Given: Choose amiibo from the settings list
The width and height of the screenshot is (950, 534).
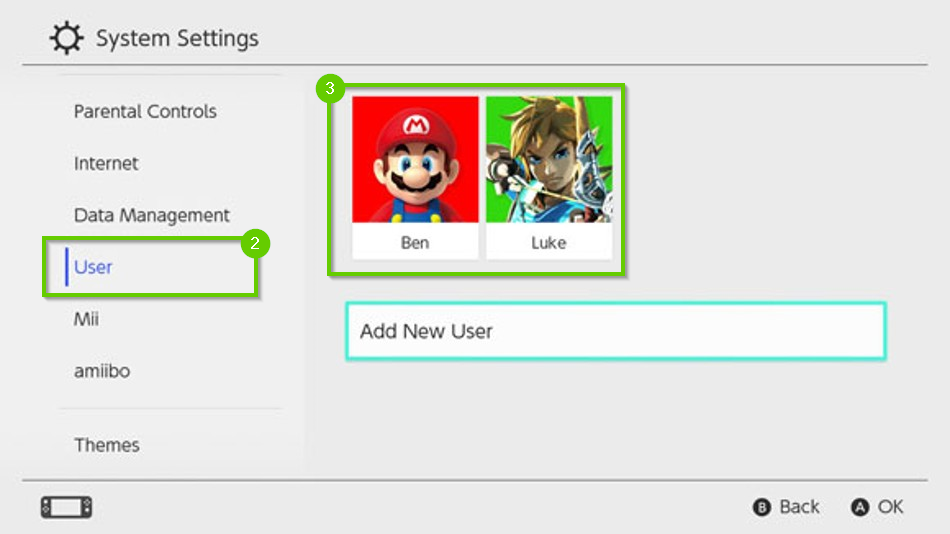Looking at the screenshot, I should (x=101, y=371).
